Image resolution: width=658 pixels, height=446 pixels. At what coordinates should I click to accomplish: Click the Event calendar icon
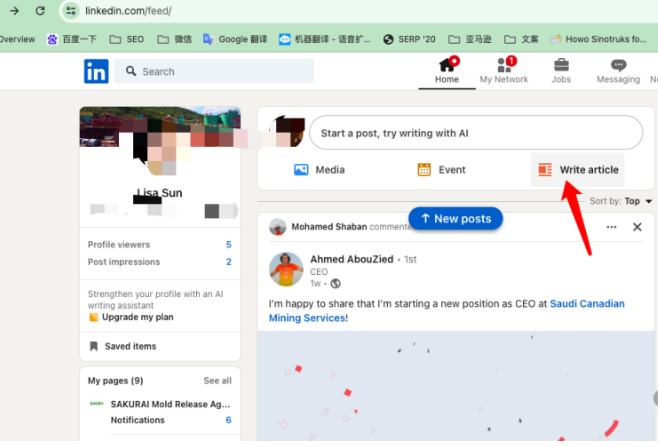[424, 170]
